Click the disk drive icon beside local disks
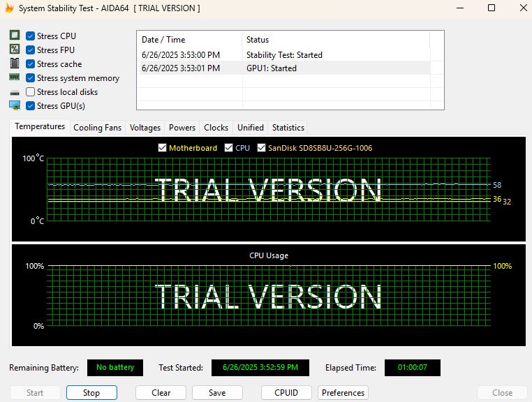The width and height of the screenshot is (532, 402). click(14, 92)
